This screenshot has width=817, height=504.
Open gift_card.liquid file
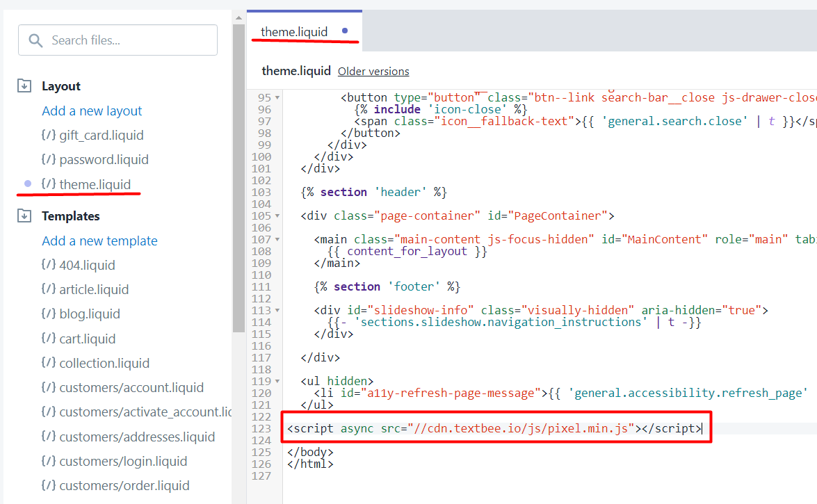point(101,136)
